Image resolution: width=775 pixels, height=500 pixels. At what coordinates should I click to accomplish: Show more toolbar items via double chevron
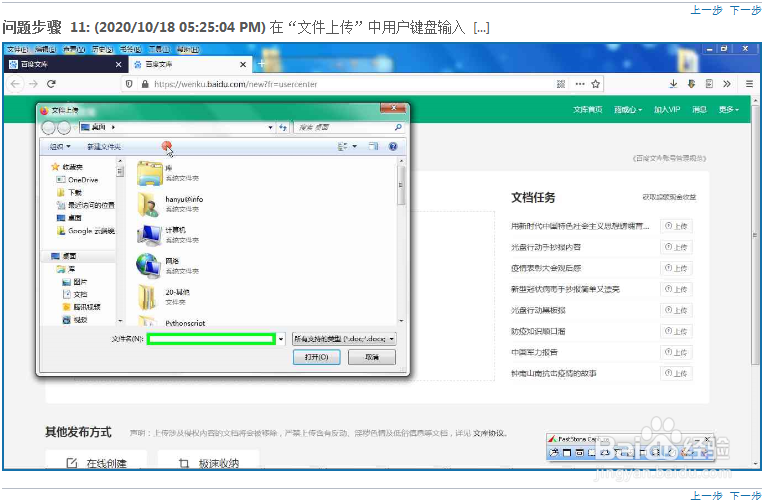[x=727, y=84]
